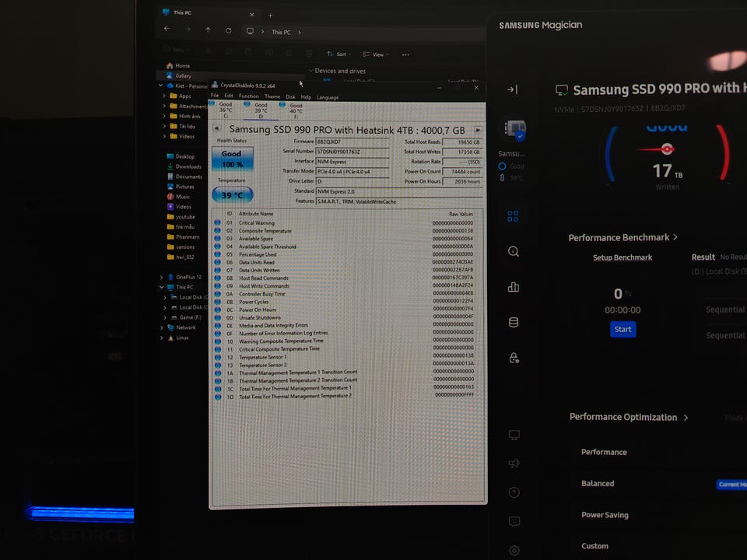Image resolution: width=747 pixels, height=560 pixels.
Task: Open the announcements megaphone icon in Magician
Action: pyautogui.click(x=514, y=464)
